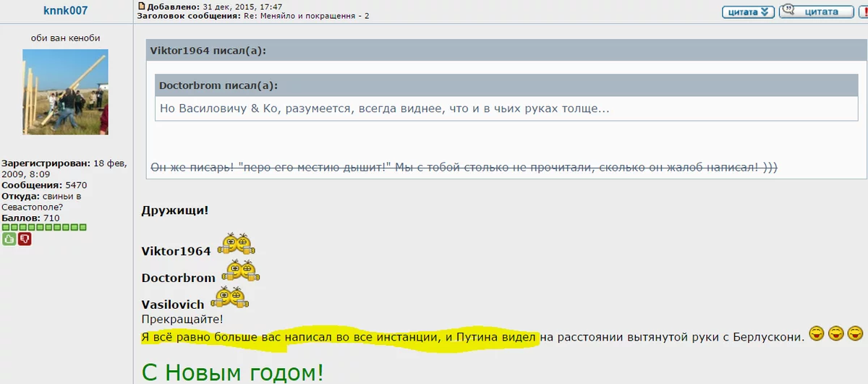The height and width of the screenshot is (384, 868).
Task: Click second laughing smiley after Берлускони
Action: coord(836,334)
